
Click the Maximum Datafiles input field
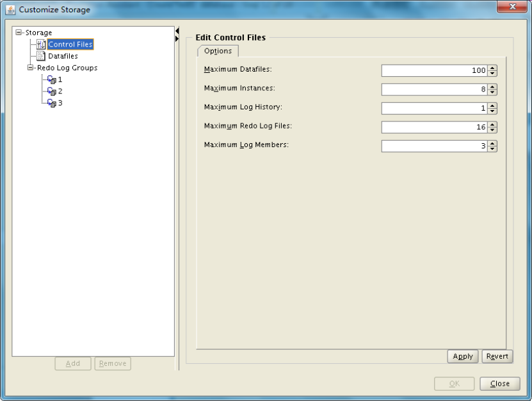click(434, 71)
